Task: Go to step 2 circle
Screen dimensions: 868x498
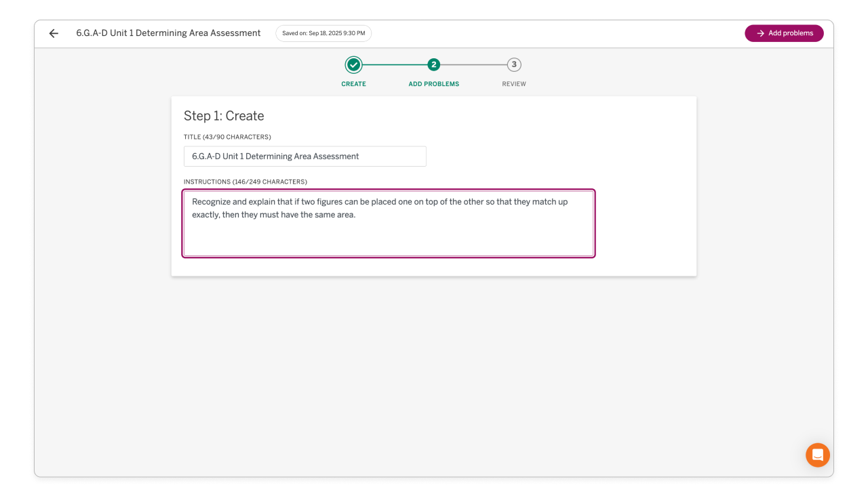Action: pyautogui.click(x=434, y=65)
